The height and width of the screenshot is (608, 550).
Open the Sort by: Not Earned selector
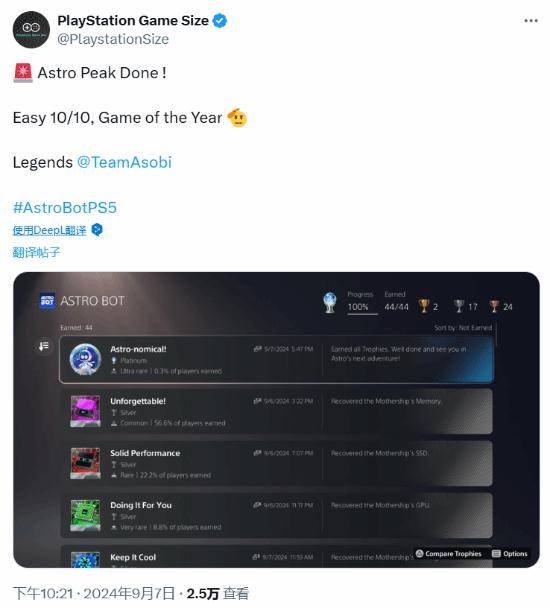click(463, 328)
